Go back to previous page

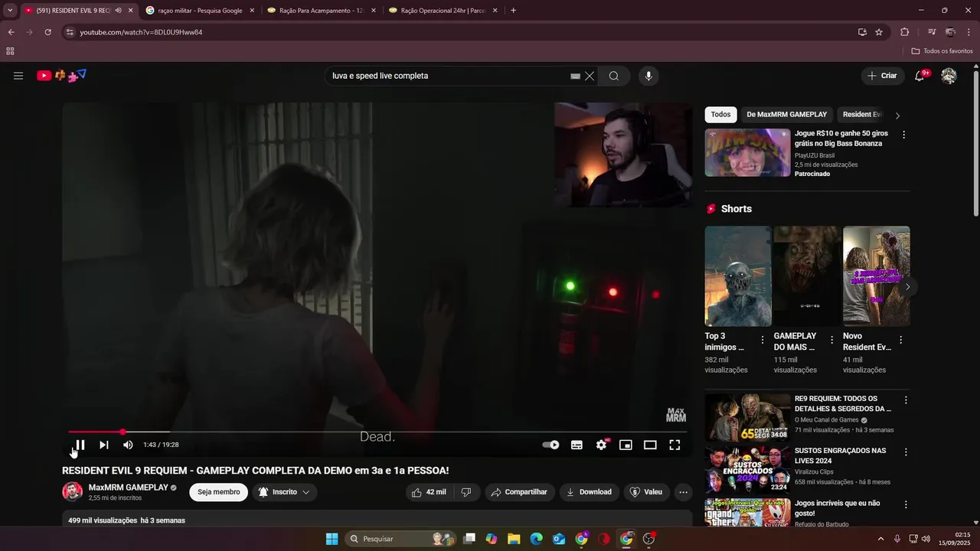[x=11, y=32]
